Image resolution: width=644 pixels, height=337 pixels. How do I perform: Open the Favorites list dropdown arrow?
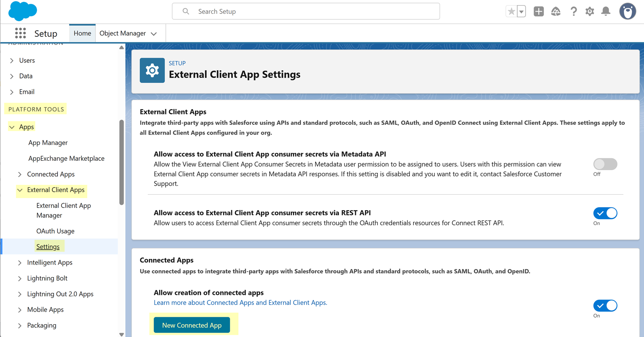pos(521,12)
